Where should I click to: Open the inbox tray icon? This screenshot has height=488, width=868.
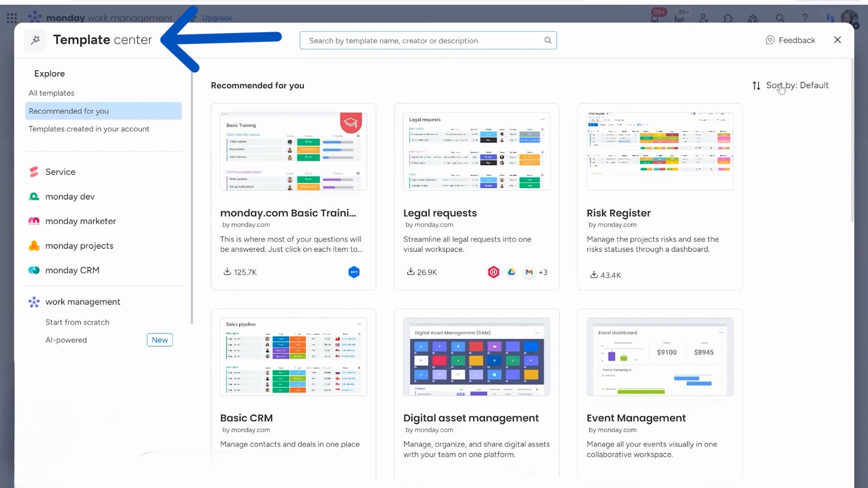point(679,18)
